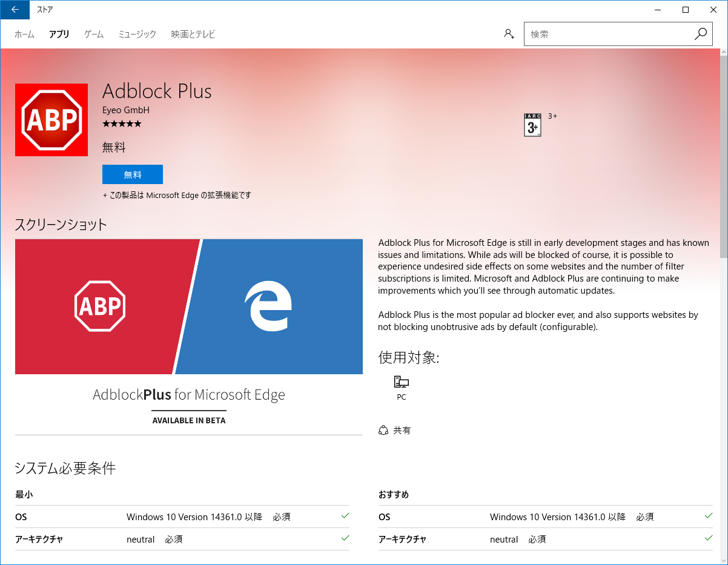The image size is (728, 565).
Task: Click the five-star rating
Action: 122,124
